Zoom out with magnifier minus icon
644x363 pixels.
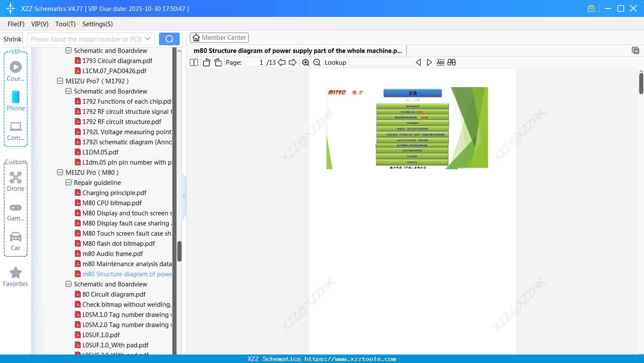pos(317,63)
